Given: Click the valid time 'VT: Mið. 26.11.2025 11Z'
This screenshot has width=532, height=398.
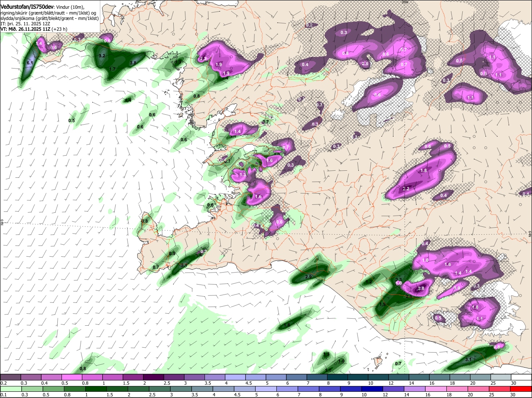Looking at the screenshot, I should (25, 29).
